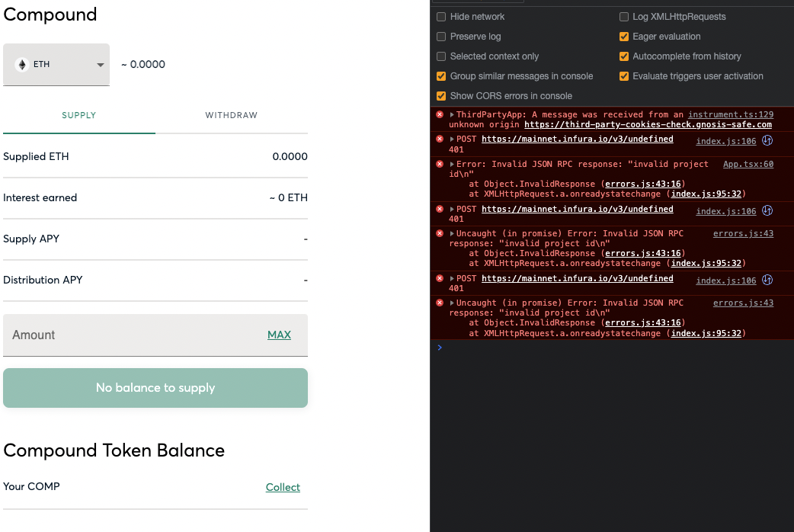Click the XHR icon on the last infura POST request

tap(767, 280)
